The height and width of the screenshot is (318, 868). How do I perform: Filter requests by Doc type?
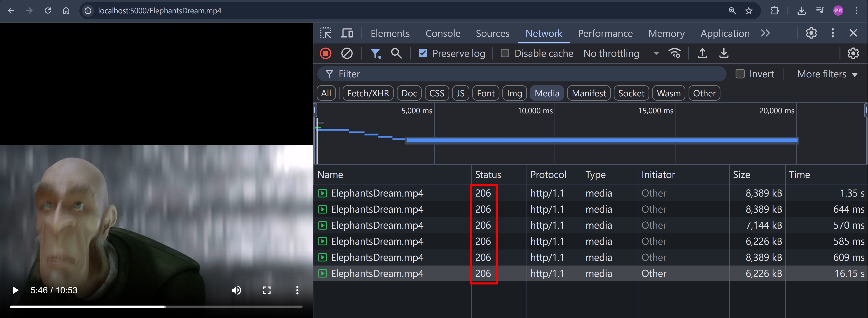coord(409,93)
